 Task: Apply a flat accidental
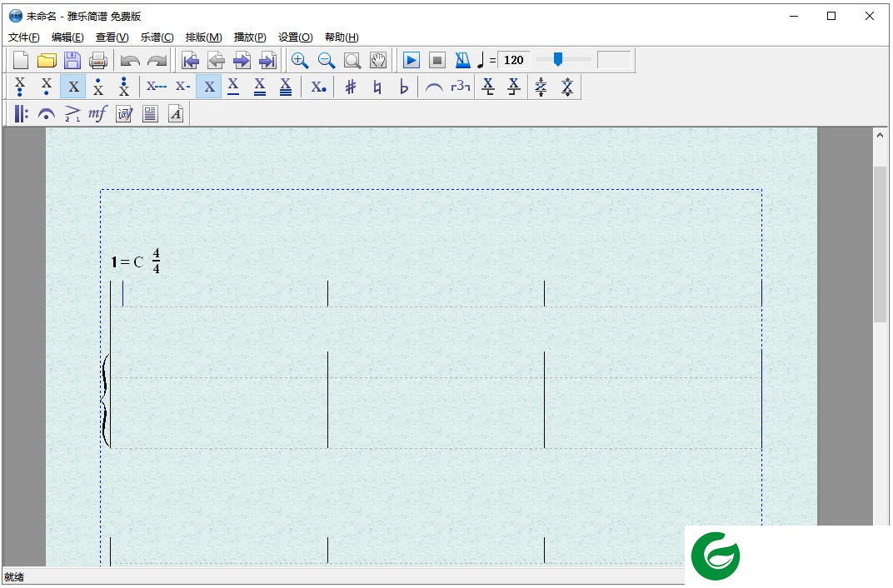click(x=403, y=87)
